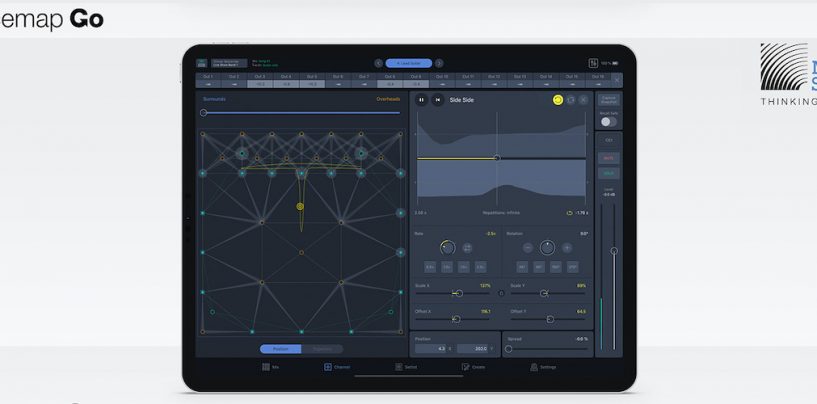Screen dimensions: 817x404
Task: Select the Position view segment
Action: pos(281,349)
